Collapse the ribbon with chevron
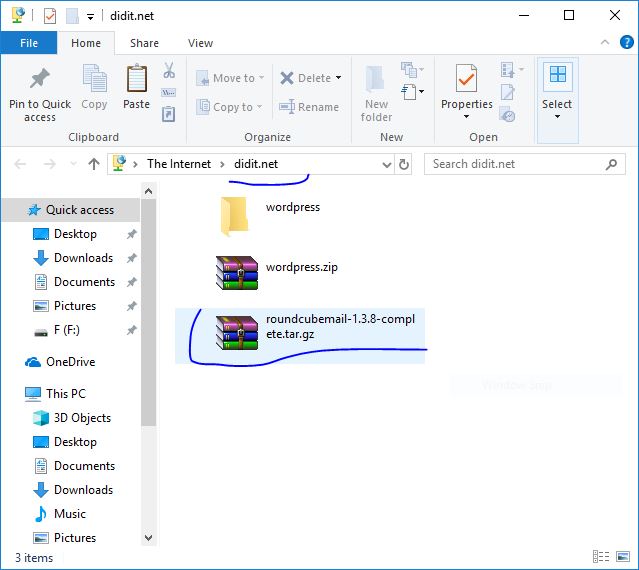The image size is (639, 570). tap(605, 42)
